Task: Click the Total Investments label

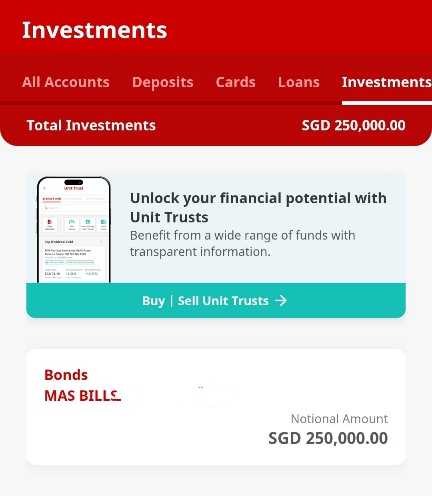Action: pos(91,125)
